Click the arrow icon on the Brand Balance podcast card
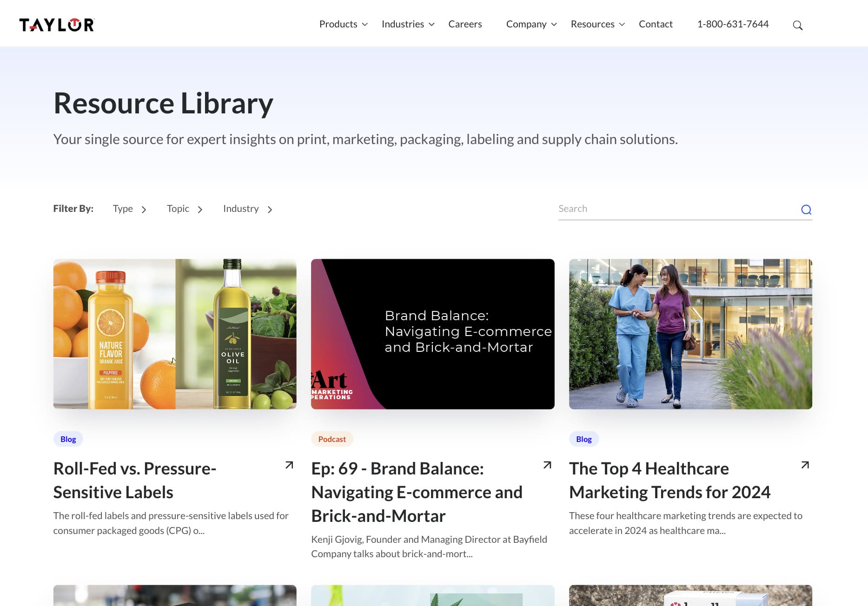868x606 pixels. click(x=547, y=465)
